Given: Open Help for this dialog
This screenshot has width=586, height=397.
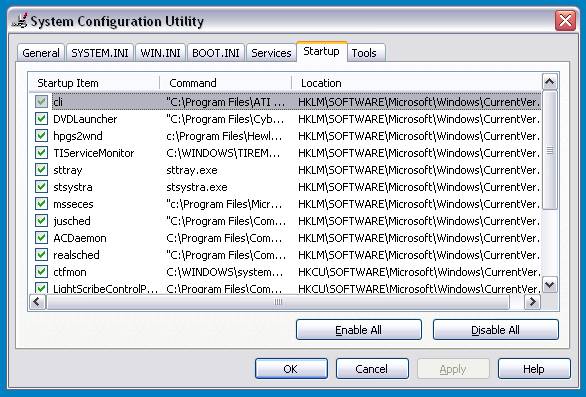Looking at the screenshot, I should click(x=534, y=369).
